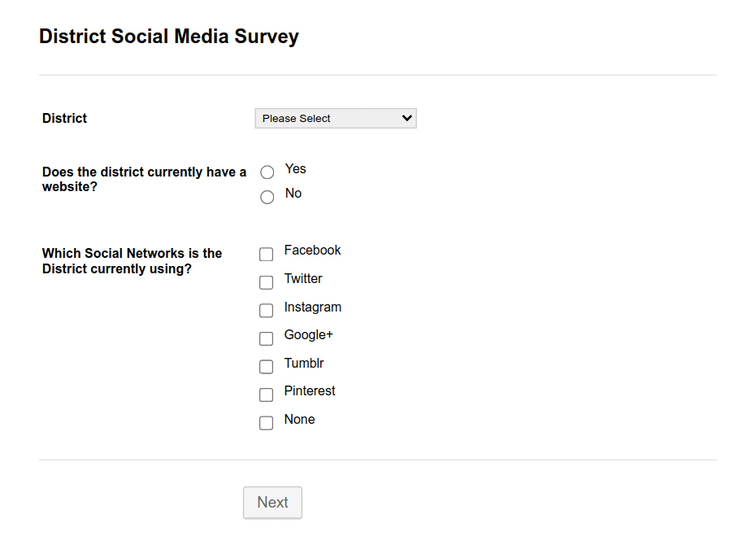Click the 'District Social Media Survey' heading
Viewport: 756px width, 545px height.
[x=169, y=37]
